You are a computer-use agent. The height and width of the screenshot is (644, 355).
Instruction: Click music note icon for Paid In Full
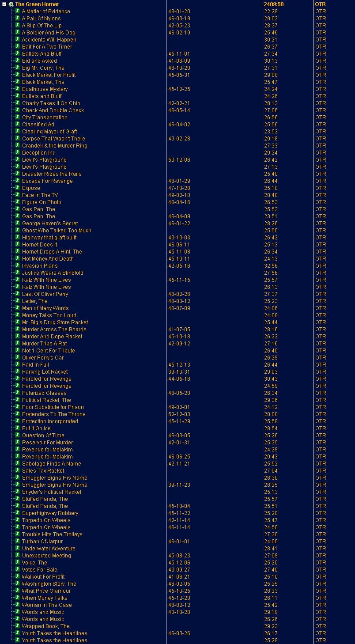pos(18,364)
